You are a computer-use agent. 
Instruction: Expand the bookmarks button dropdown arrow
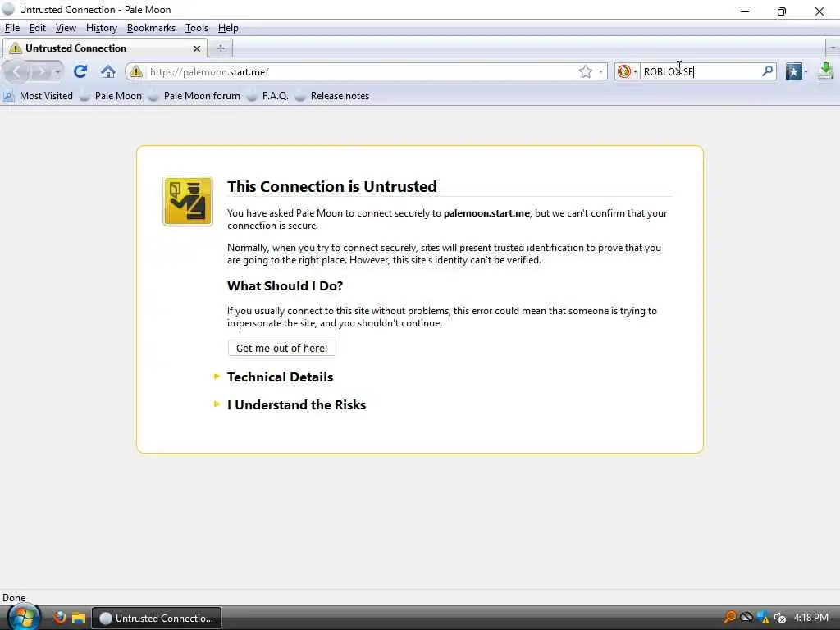pyautogui.click(x=806, y=72)
